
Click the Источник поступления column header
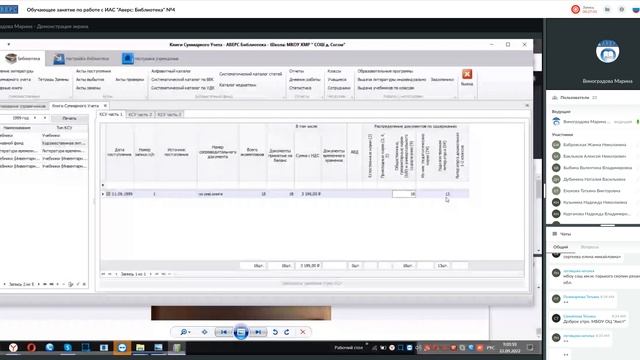(x=176, y=152)
